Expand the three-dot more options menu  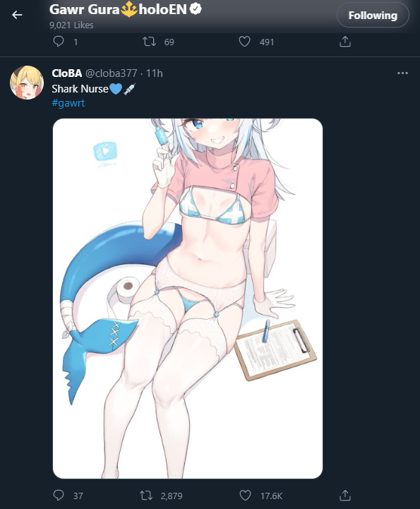tap(402, 73)
